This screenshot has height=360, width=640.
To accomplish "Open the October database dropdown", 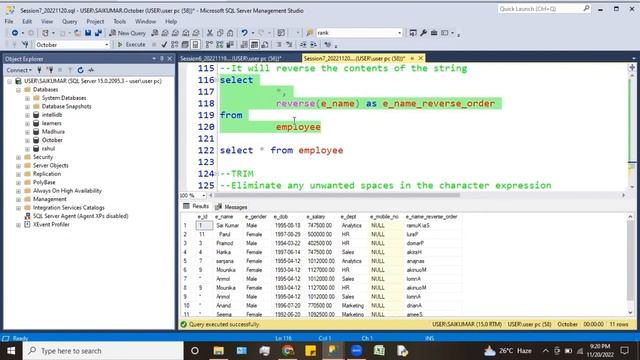I will (x=107, y=44).
